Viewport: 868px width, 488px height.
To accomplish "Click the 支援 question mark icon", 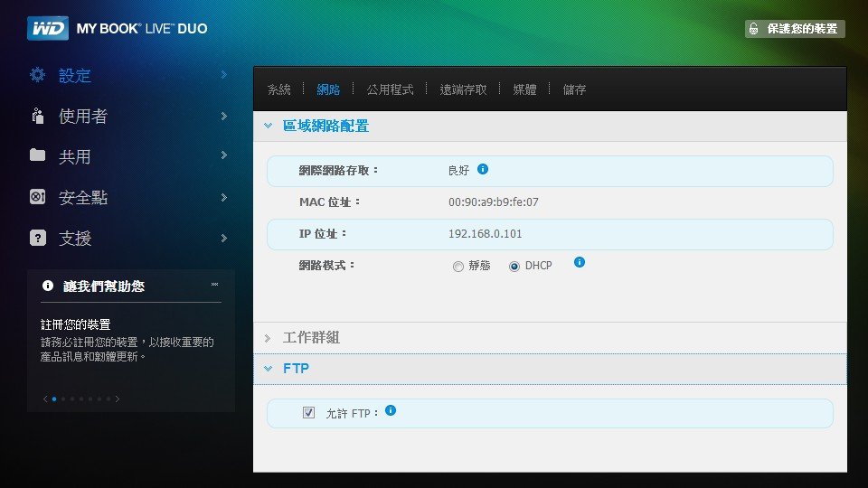I will (38, 238).
